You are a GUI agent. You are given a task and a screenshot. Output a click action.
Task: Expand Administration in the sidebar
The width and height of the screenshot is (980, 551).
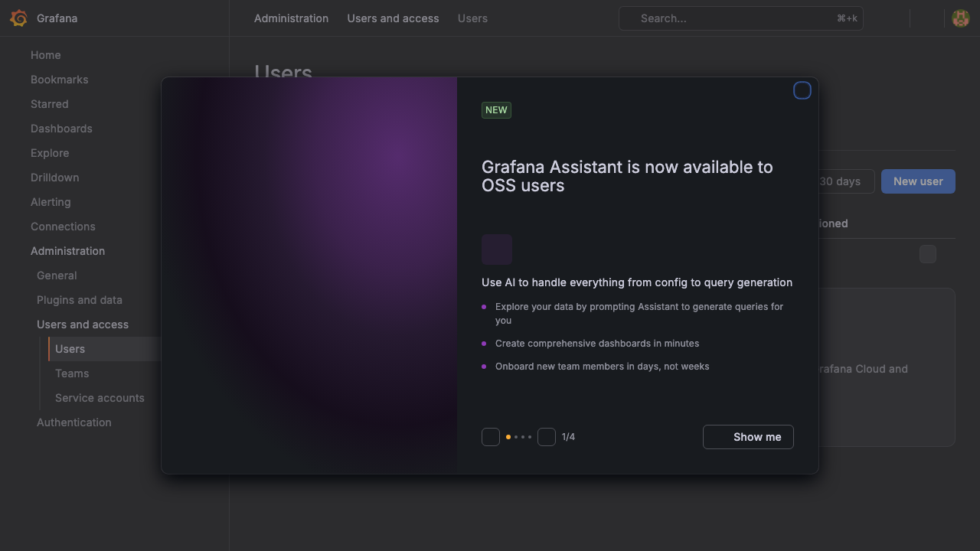[67, 251]
